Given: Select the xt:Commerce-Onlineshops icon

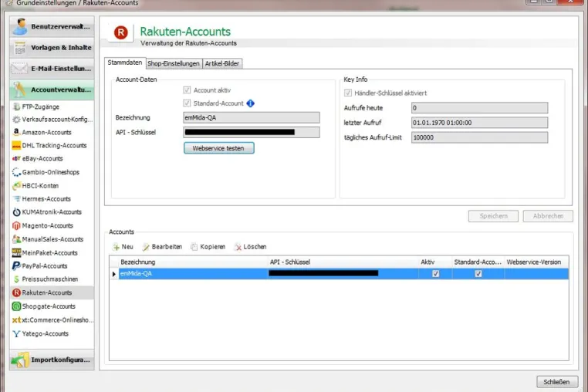Looking at the screenshot, I should point(16,320).
